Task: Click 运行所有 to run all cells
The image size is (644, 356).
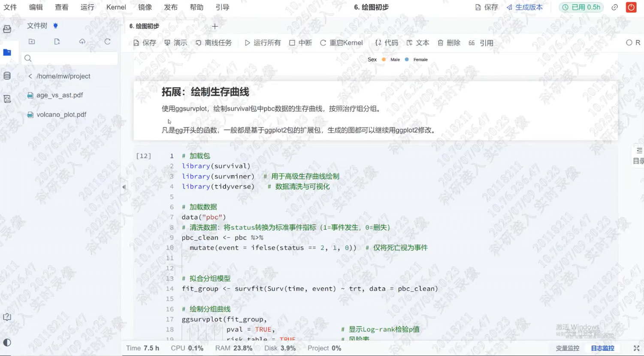Action: point(263,43)
